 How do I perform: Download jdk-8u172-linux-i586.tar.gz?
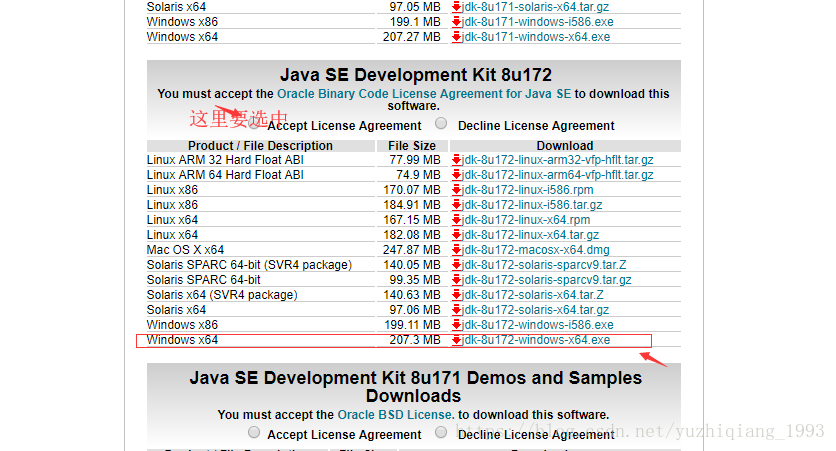[x=532, y=205]
